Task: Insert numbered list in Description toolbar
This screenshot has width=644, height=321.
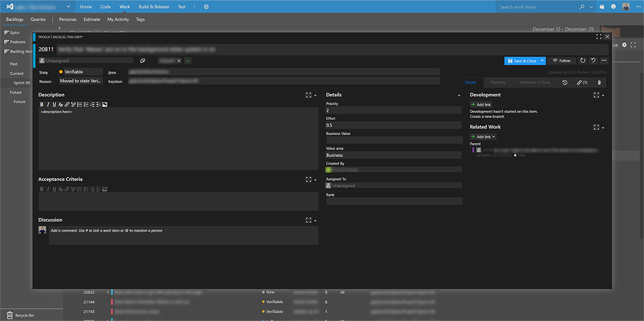Action: point(86,105)
